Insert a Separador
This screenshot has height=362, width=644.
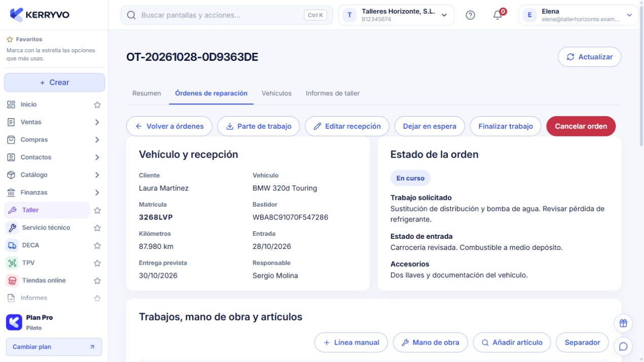pos(582,342)
